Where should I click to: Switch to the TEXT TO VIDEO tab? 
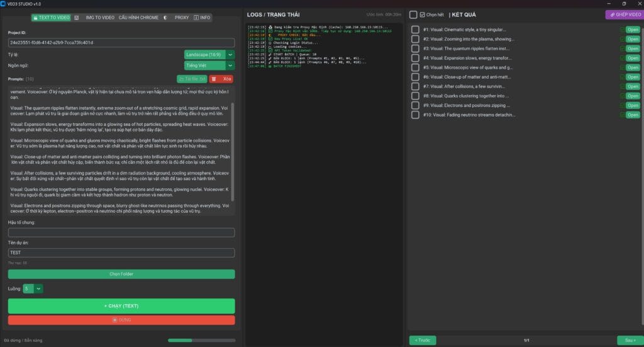click(x=52, y=18)
